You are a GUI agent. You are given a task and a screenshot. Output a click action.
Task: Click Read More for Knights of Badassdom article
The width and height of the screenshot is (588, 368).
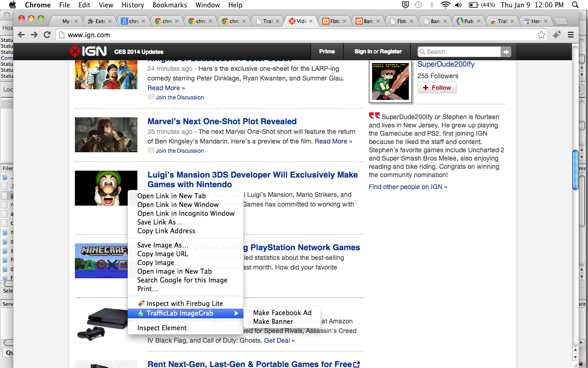point(166,88)
